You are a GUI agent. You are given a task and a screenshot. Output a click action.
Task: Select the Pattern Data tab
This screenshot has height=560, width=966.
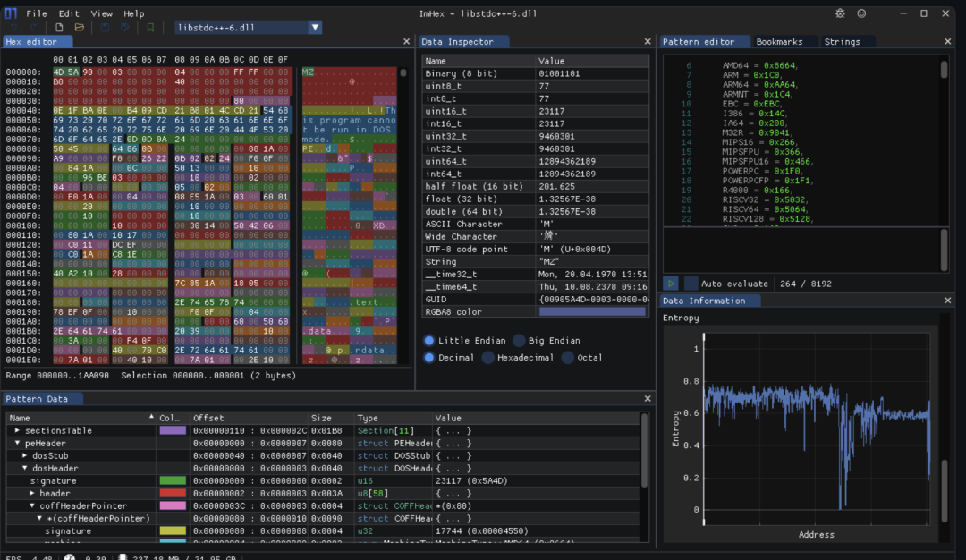(42, 399)
